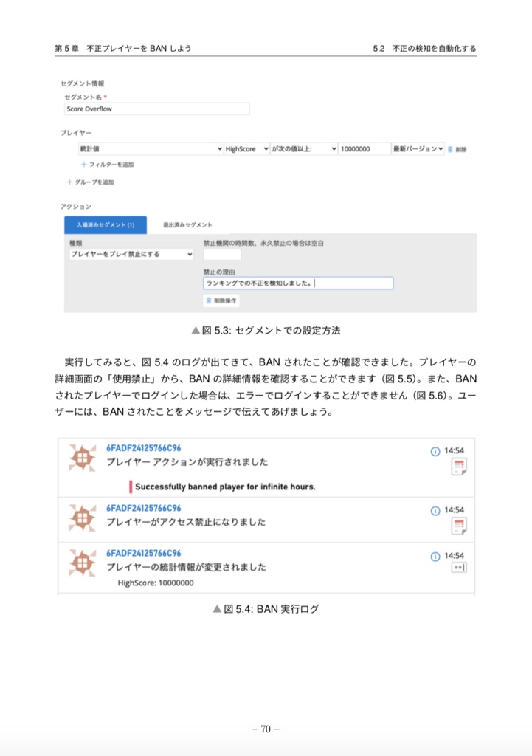Click info icon of the アクションが実行されました entry
Screen dimensions: 532x756
(435, 451)
